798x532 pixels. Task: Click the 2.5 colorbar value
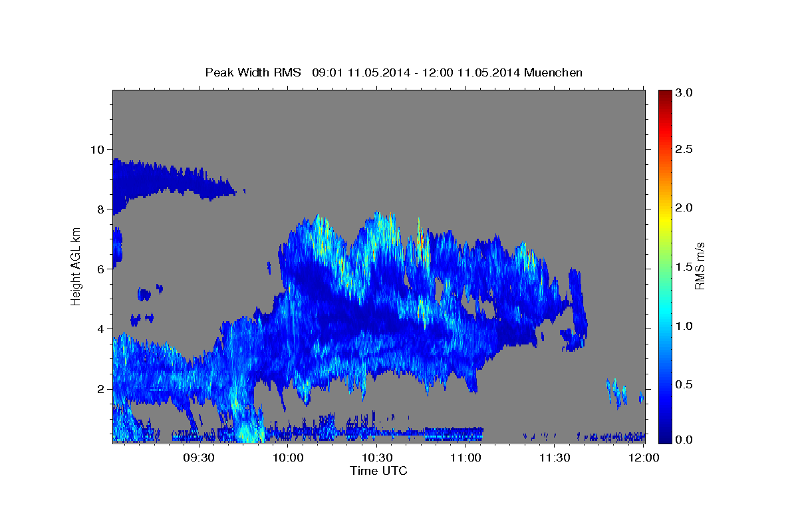pyautogui.click(x=684, y=149)
